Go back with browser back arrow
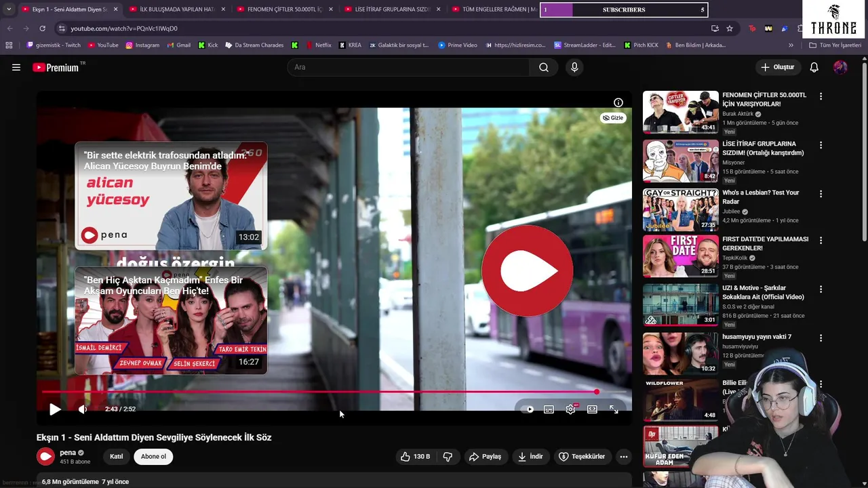This screenshot has height=488, width=868. tap(9, 28)
